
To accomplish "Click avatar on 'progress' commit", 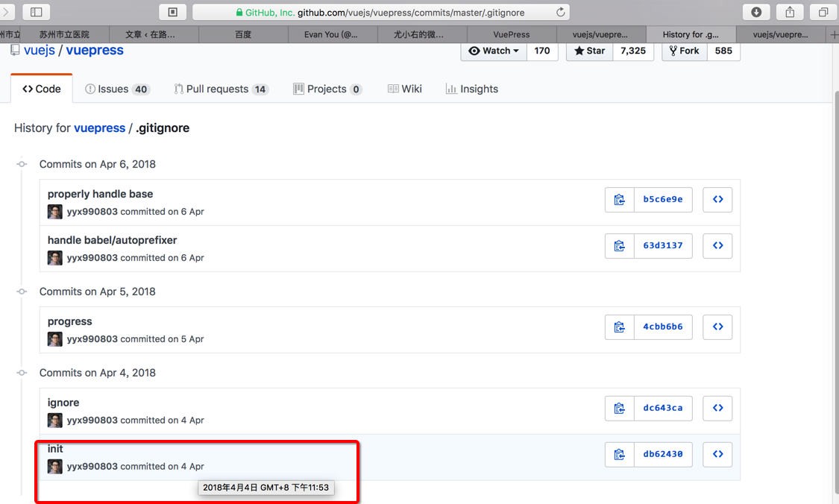I will [54, 338].
